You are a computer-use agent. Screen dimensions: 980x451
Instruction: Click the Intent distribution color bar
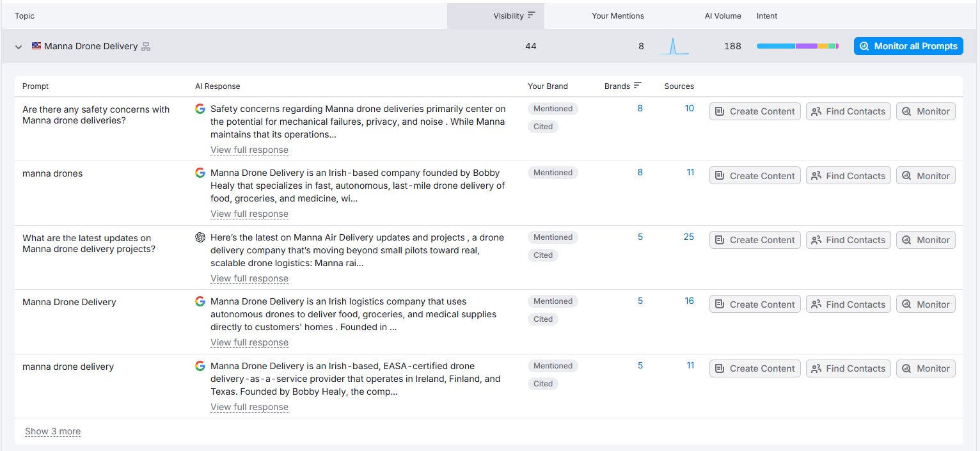click(797, 46)
